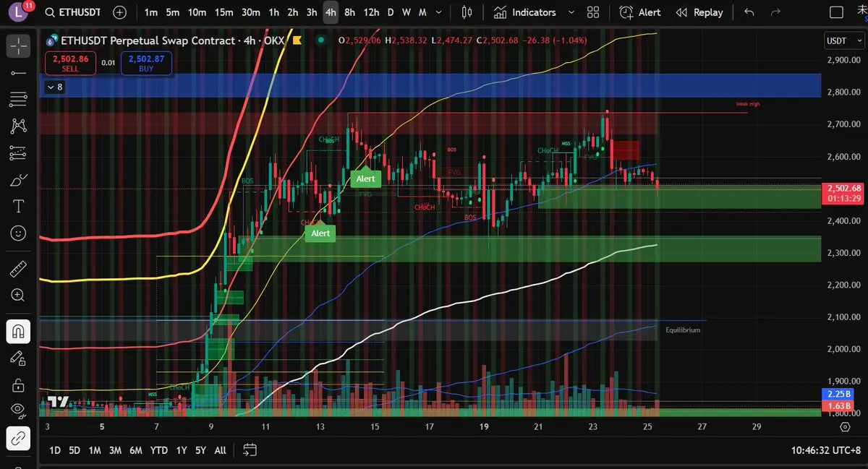Set date range to 5Y
Screen dimensions: 868x469
(x=200, y=450)
